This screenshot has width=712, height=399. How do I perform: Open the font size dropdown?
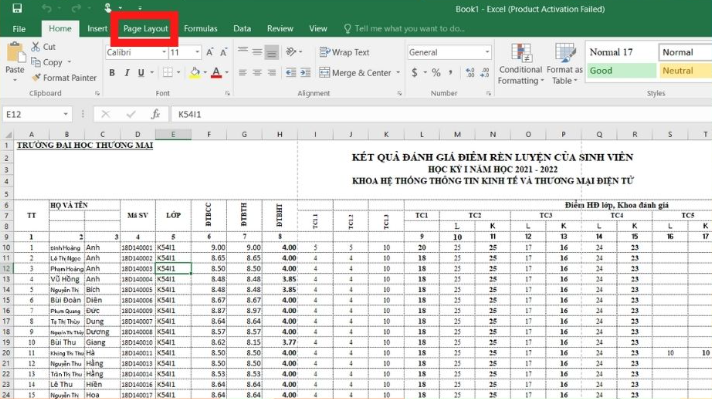[197, 52]
